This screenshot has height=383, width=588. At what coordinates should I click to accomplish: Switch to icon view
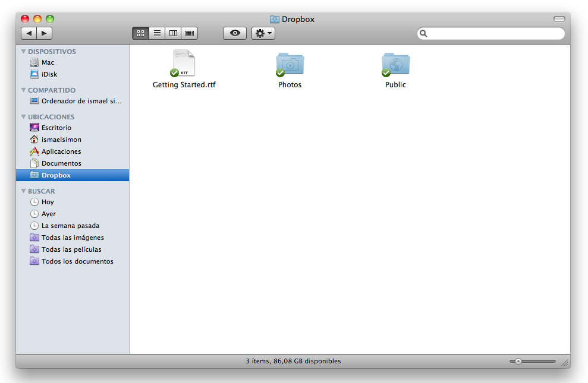tap(141, 33)
